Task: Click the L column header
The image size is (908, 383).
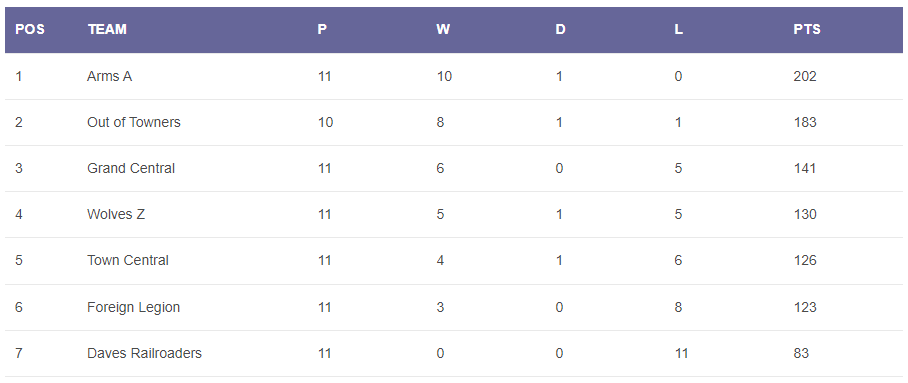Action: (x=678, y=30)
